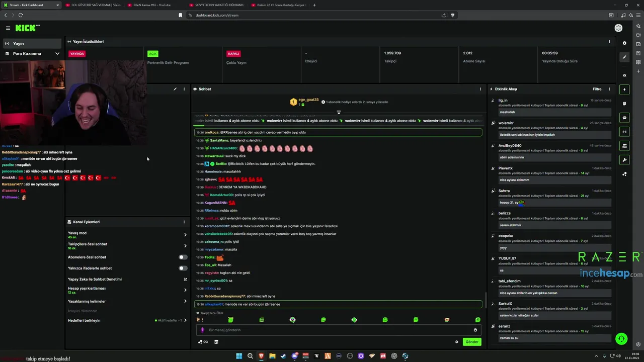Select Yayın in the left sidebar

point(32,44)
